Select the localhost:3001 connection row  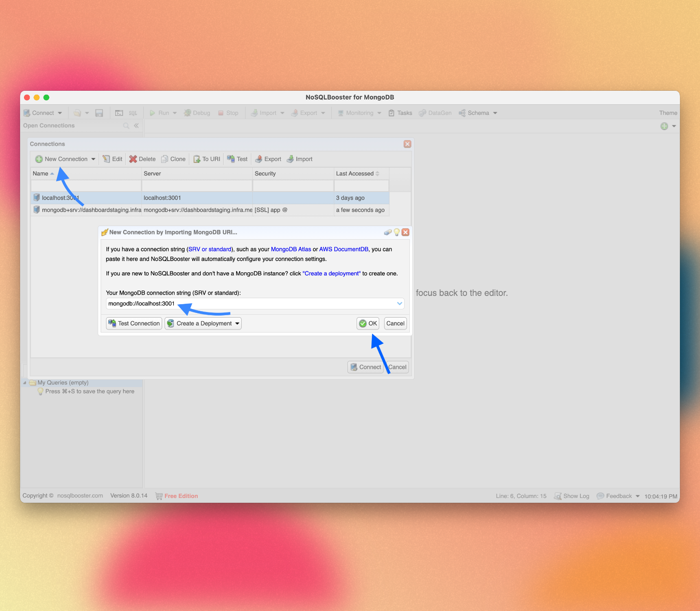click(210, 198)
